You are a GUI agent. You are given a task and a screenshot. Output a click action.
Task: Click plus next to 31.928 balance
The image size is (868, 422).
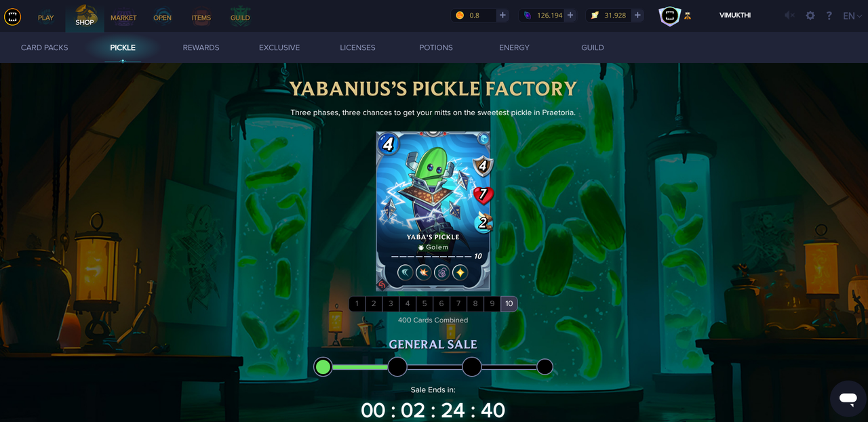pyautogui.click(x=637, y=16)
